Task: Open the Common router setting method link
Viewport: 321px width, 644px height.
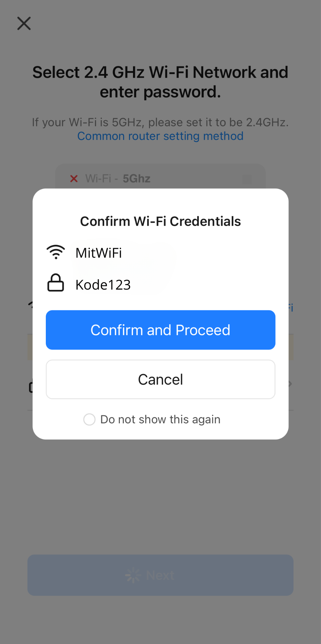Action: click(160, 136)
